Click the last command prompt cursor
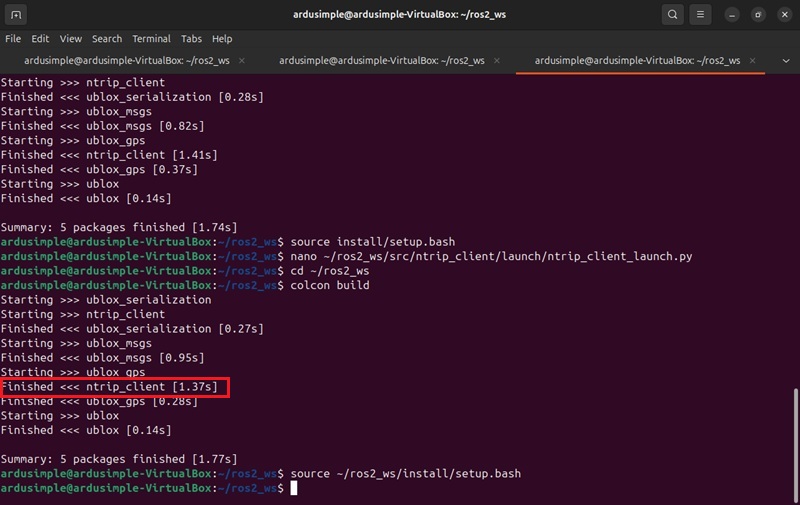 click(293, 488)
